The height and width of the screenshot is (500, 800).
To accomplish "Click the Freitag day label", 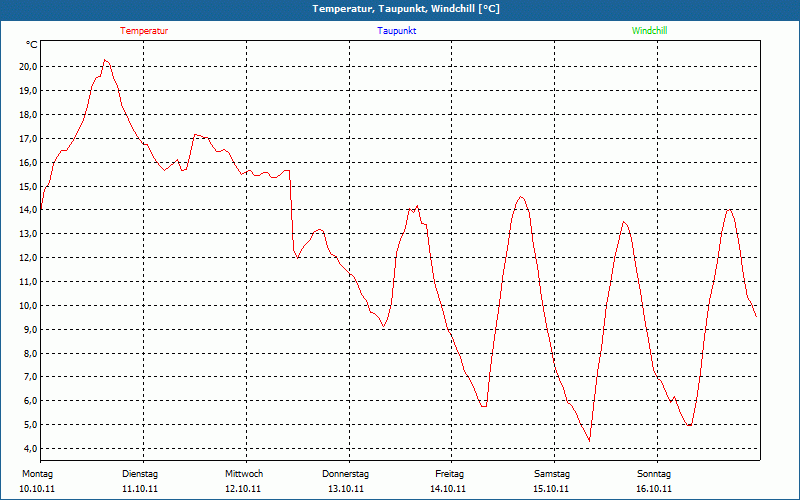I will pyautogui.click(x=449, y=474).
